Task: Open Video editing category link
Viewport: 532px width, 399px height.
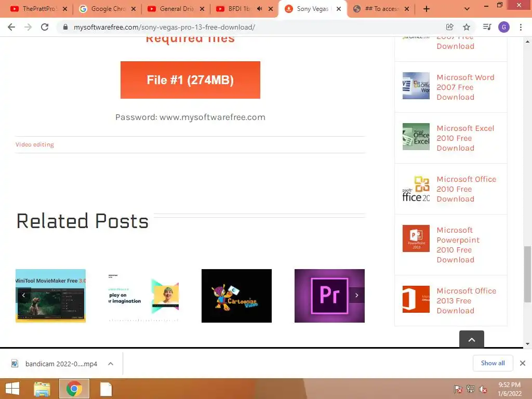Action: point(35,144)
